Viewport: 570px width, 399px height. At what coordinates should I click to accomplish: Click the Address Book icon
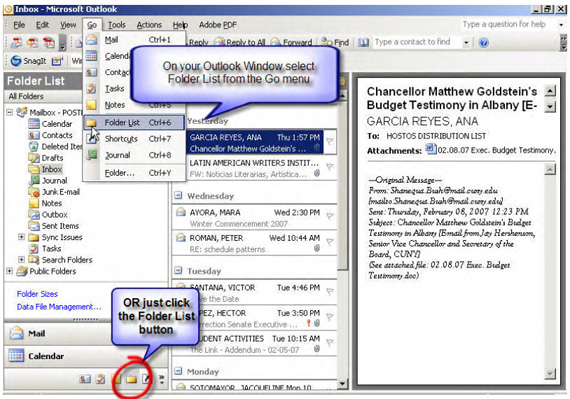point(364,43)
